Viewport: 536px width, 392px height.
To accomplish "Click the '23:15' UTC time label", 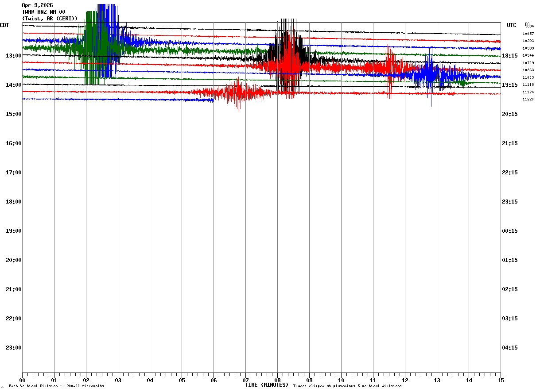I will pos(510,201).
